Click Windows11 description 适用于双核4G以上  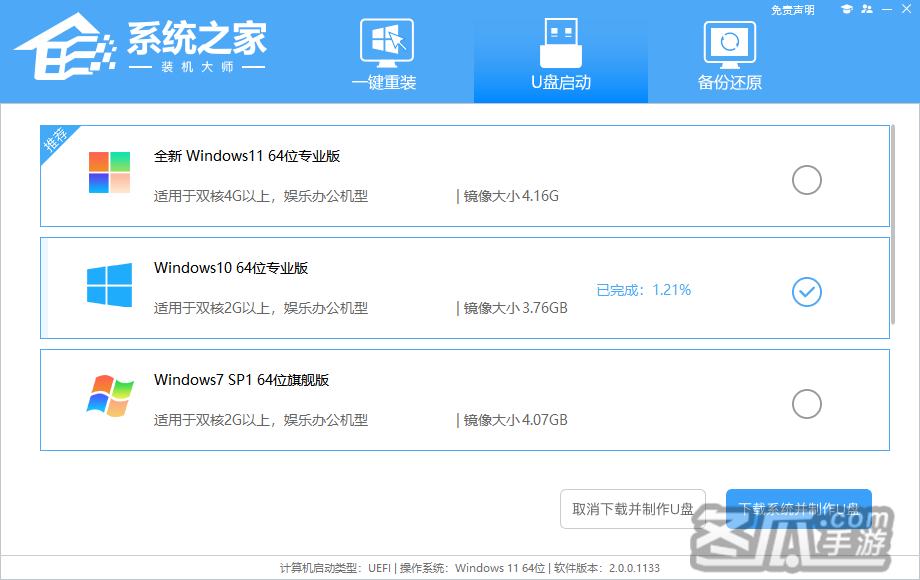(x=261, y=196)
